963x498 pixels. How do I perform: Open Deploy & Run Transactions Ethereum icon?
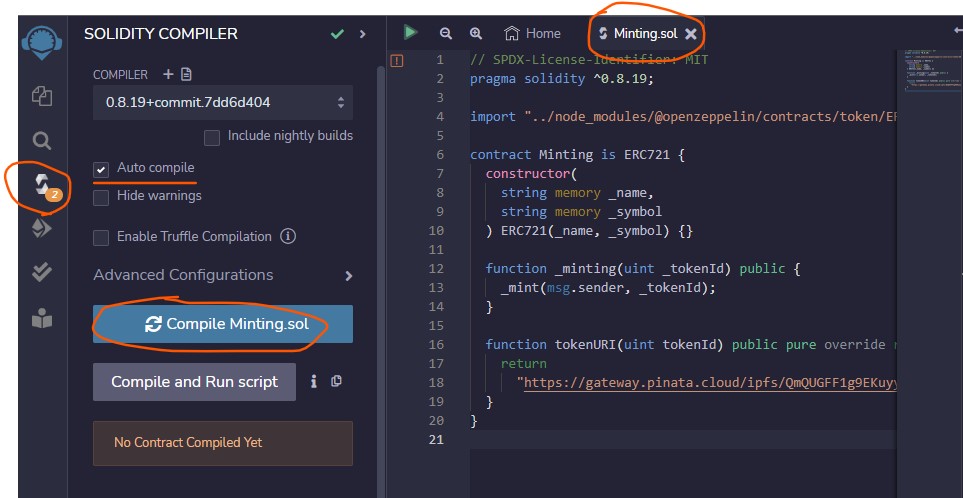[x=42, y=229]
